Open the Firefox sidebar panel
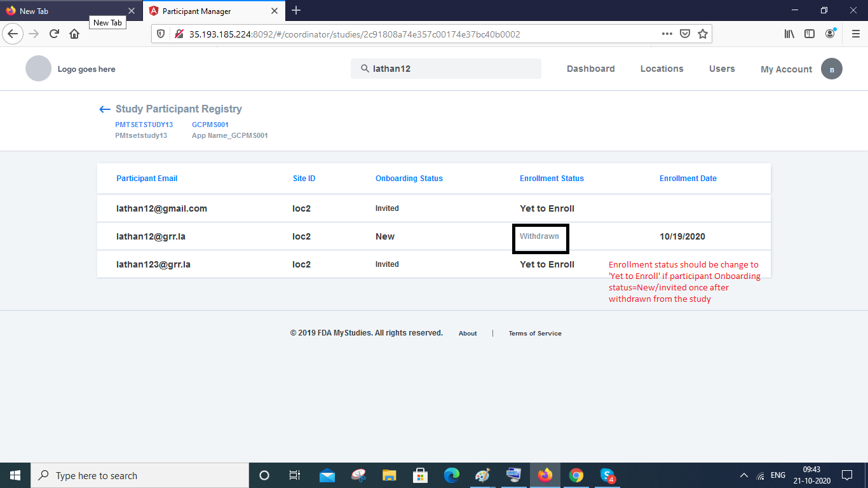This screenshot has width=868, height=488. pyautogui.click(x=810, y=34)
